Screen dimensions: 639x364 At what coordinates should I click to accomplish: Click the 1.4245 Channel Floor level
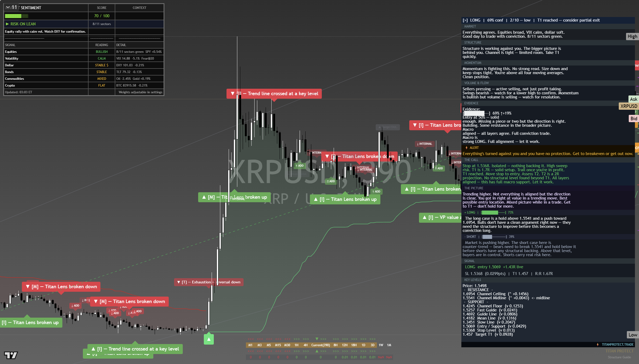(x=493, y=306)
